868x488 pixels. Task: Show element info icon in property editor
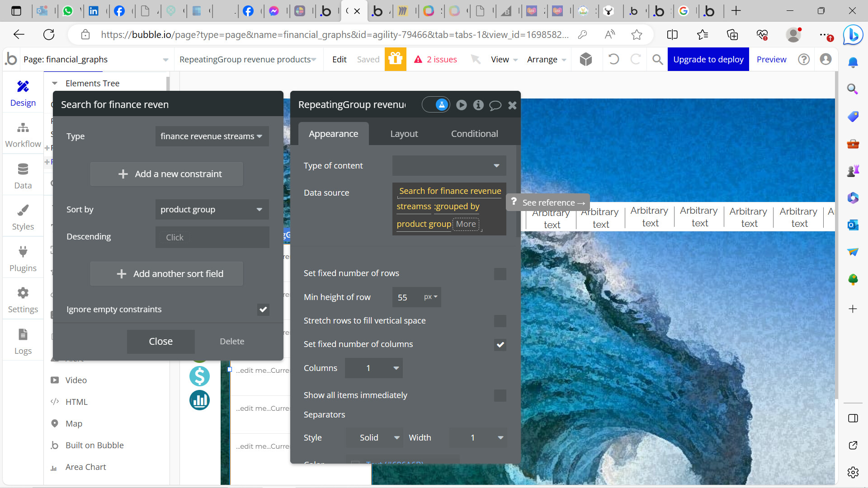point(478,105)
